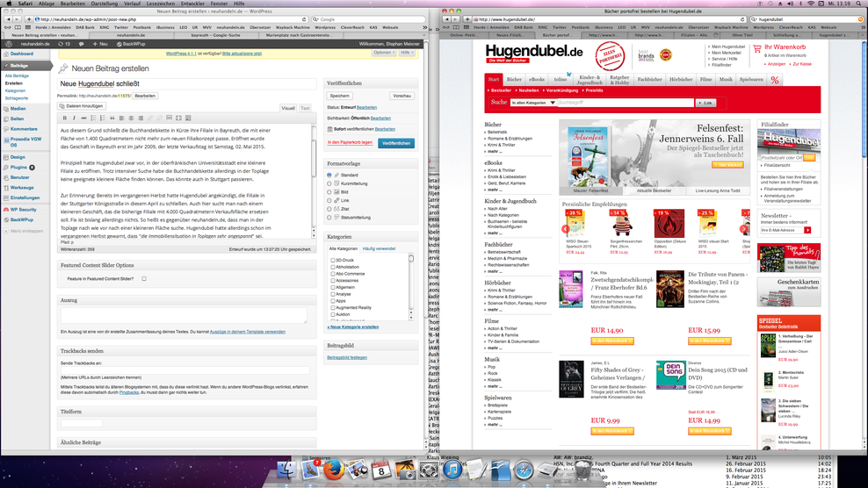Open System Preferences from the Dock
This screenshot has height=488, width=868.
pyautogui.click(x=429, y=470)
